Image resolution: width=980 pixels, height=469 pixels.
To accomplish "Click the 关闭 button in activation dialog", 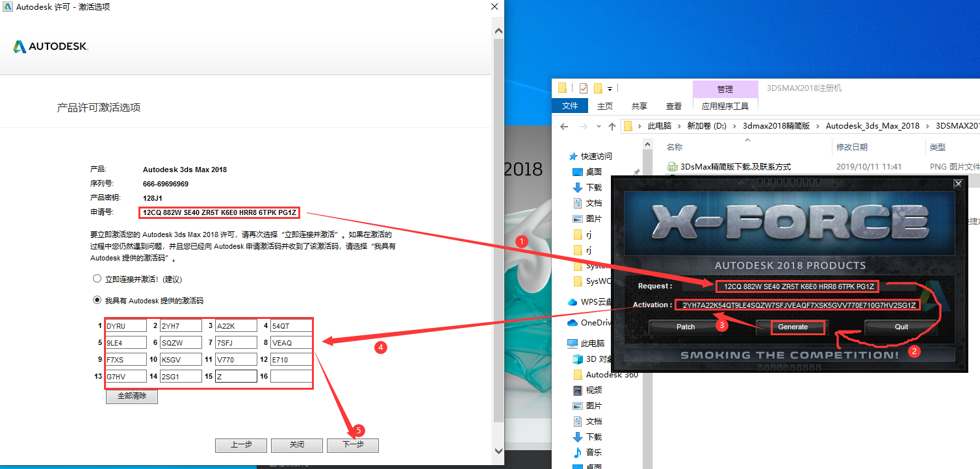I will click(x=297, y=445).
